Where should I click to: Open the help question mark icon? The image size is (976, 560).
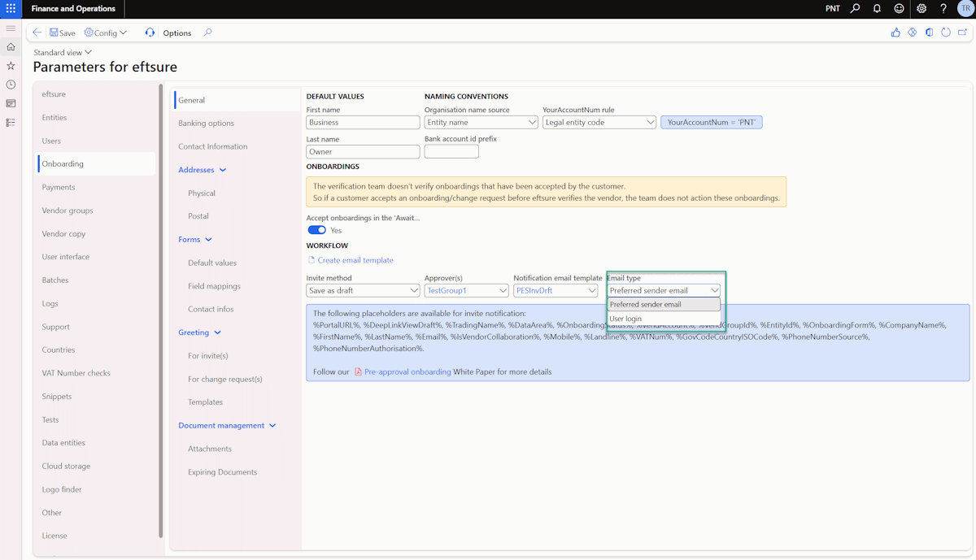[943, 8]
